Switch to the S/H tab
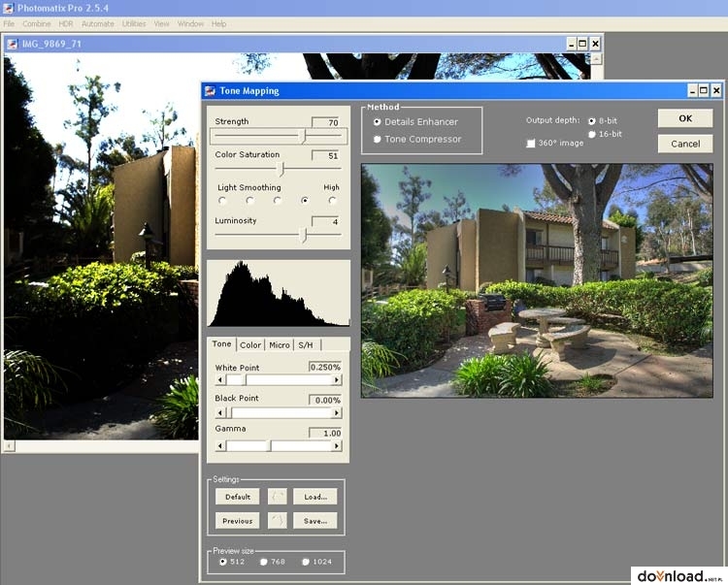 click(x=306, y=345)
